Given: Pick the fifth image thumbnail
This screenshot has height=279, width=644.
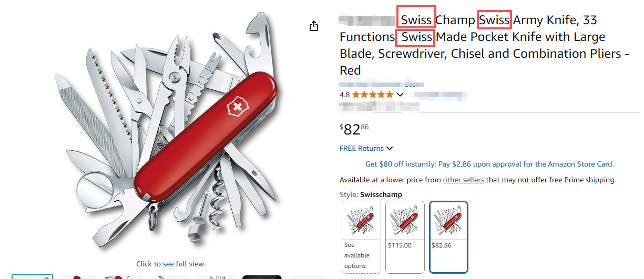Looking at the screenshot, I should (x=216, y=276).
